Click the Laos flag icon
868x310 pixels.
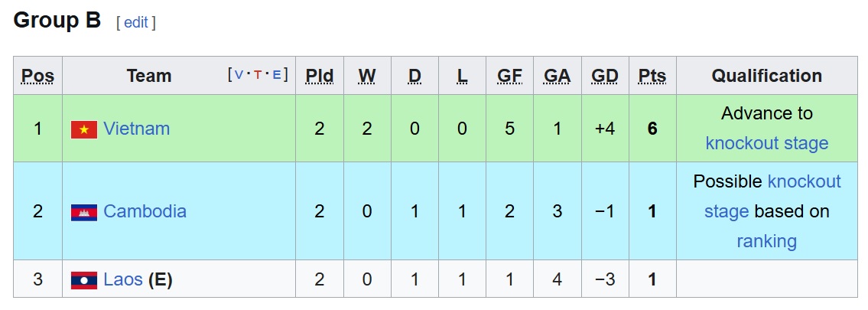[84, 280]
